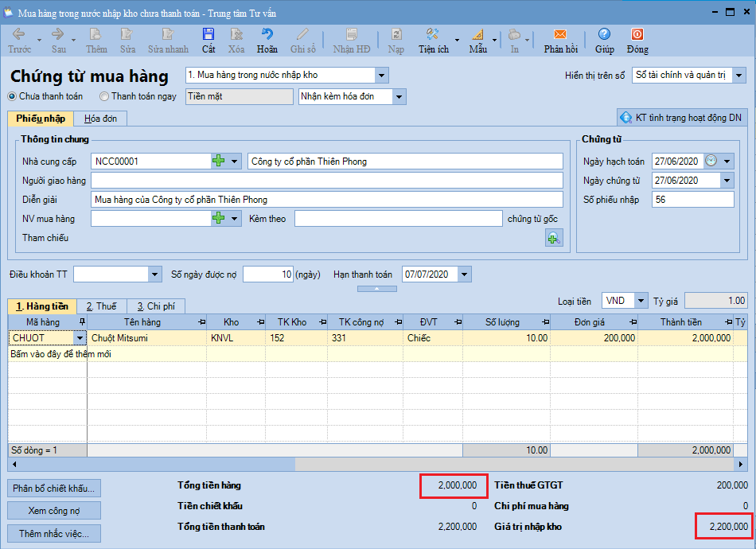Click the Thêm toolbar icon
The height and width of the screenshot is (549, 756).
coord(95,34)
